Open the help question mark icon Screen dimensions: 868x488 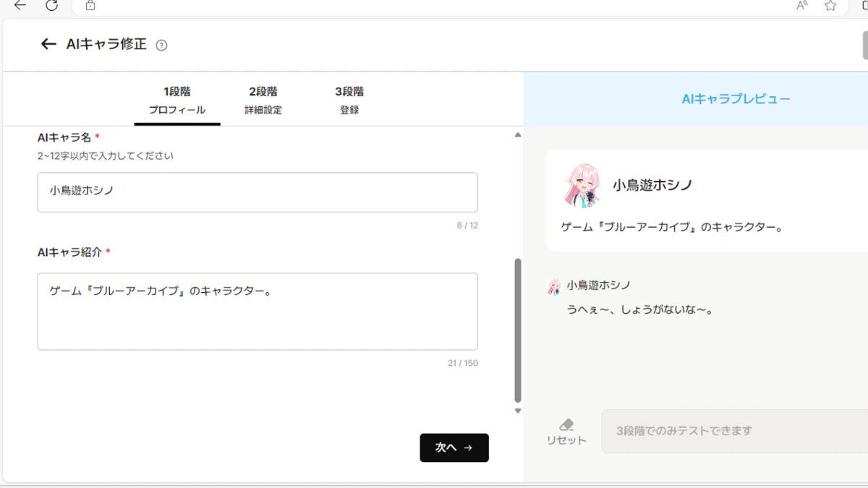coord(161,45)
